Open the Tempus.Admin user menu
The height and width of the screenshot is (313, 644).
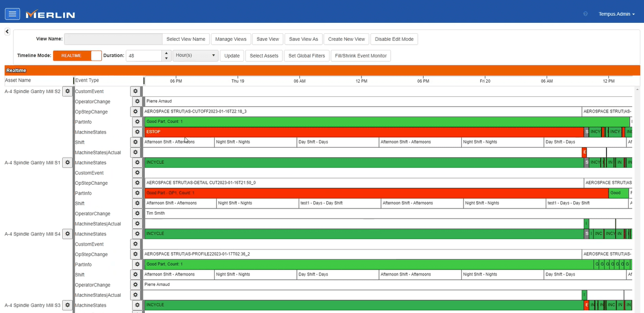coord(616,14)
